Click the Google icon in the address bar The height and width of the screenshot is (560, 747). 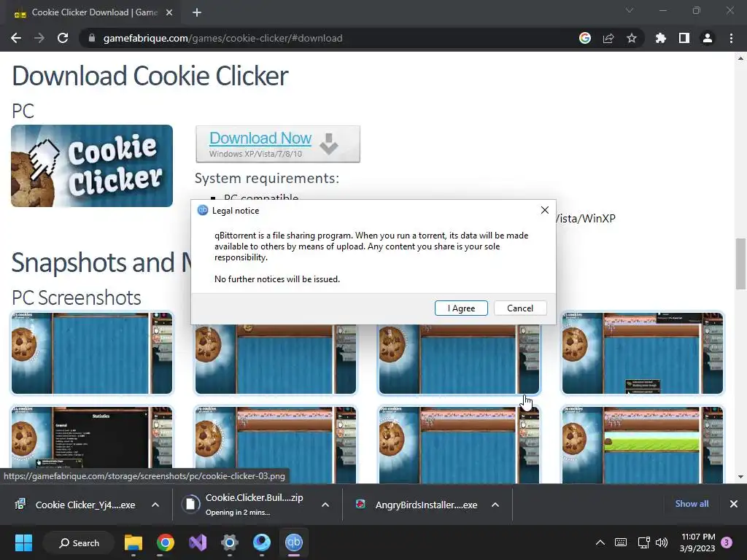point(585,38)
